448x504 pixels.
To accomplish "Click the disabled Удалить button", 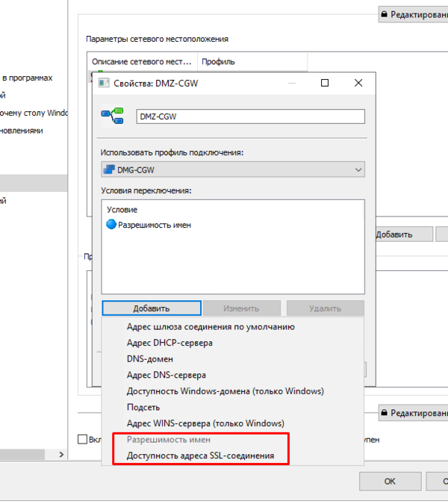I will [x=326, y=308].
